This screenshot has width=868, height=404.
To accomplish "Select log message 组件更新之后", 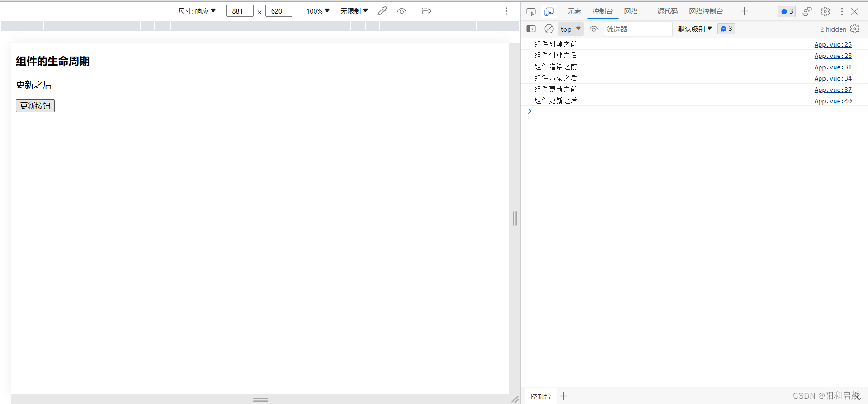I will (556, 100).
